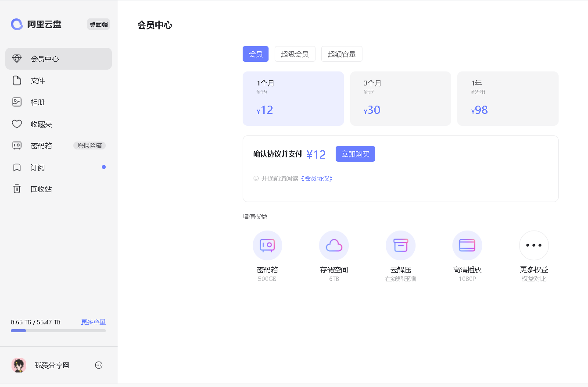Click the 6TB caption under 存储空间
The image size is (588, 387).
pyautogui.click(x=334, y=279)
